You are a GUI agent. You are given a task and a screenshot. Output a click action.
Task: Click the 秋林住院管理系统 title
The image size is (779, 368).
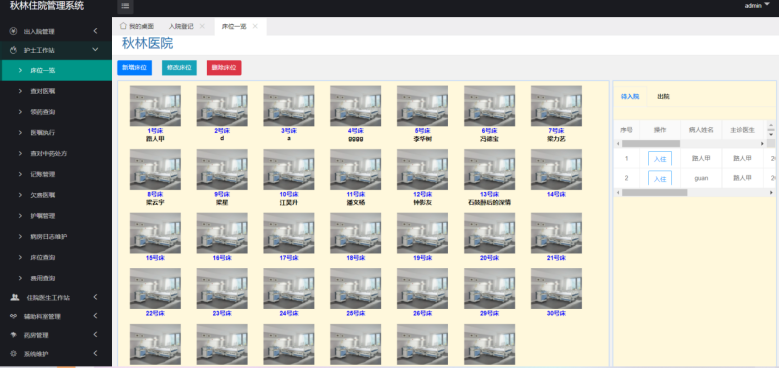[x=47, y=6]
